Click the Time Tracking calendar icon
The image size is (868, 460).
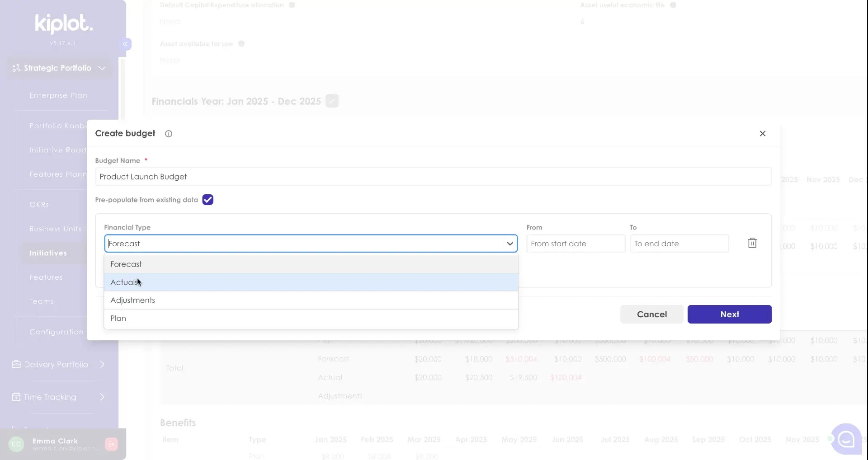coord(16,397)
